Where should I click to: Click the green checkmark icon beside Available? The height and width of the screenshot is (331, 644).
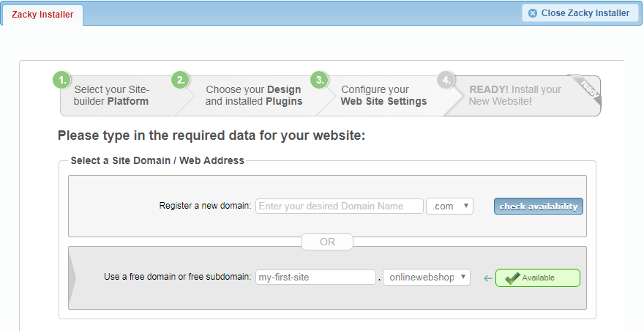pos(512,278)
